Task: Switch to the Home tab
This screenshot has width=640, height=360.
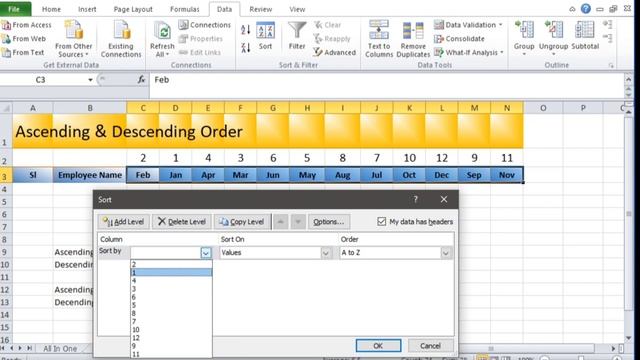Action: (x=51, y=9)
